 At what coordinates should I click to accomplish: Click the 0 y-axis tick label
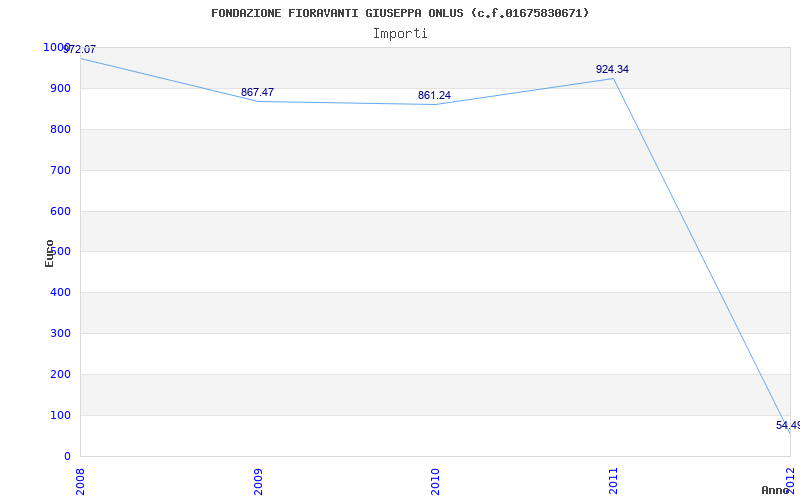pyautogui.click(x=67, y=457)
